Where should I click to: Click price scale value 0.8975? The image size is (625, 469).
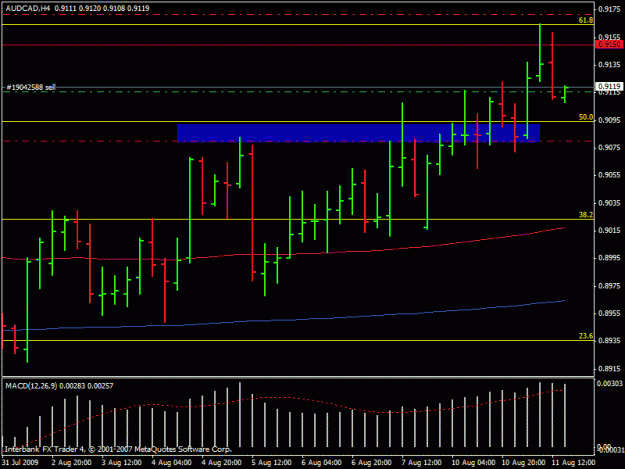coord(610,286)
